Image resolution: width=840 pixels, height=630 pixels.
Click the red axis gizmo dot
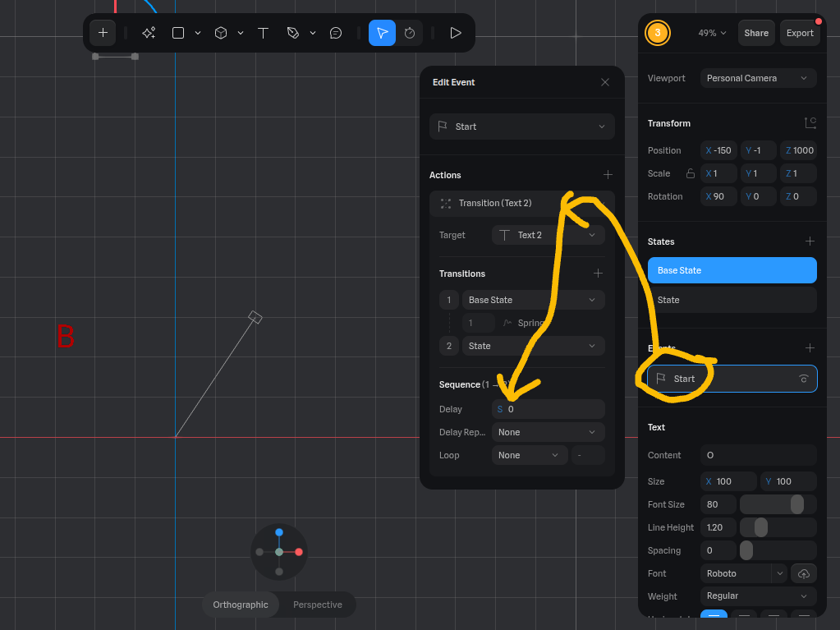(x=299, y=552)
